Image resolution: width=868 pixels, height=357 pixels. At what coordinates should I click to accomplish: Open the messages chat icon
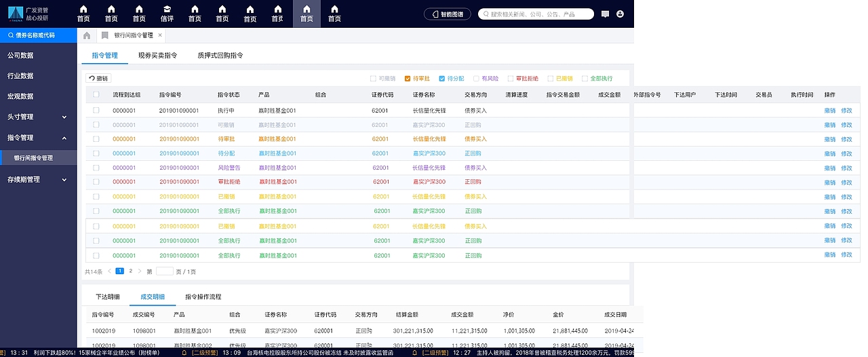(x=605, y=14)
